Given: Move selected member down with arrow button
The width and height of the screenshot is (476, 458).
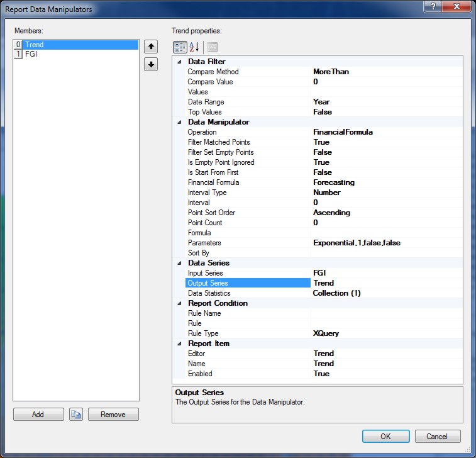Looking at the screenshot, I should 151,64.
